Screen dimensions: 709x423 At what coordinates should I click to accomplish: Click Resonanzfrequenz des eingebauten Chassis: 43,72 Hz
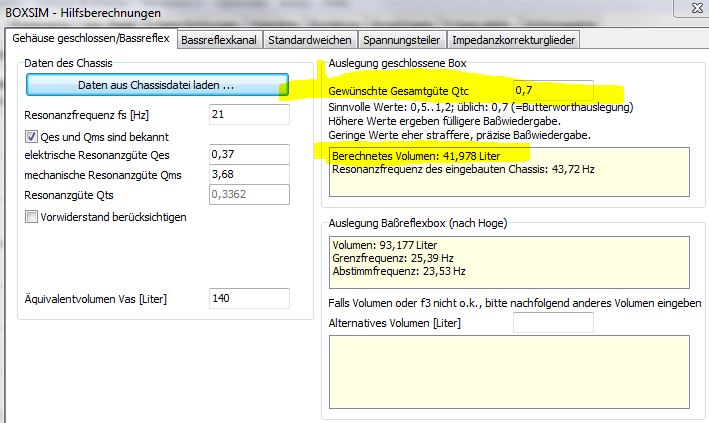coord(463,169)
